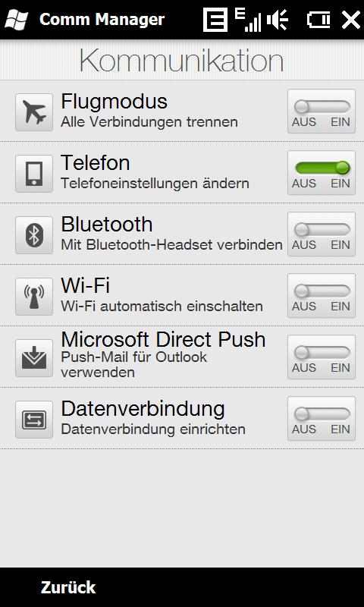The image size is (364, 607).
Task: Activate the Datenverbindung slider switch
Action: pyautogui.click(x=322, y=420)
